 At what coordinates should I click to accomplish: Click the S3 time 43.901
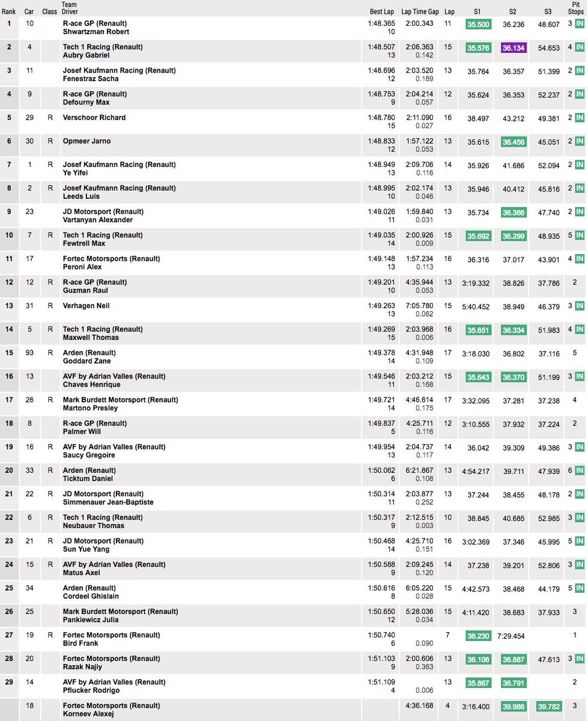pyautogui.click(x=549, y=259)
